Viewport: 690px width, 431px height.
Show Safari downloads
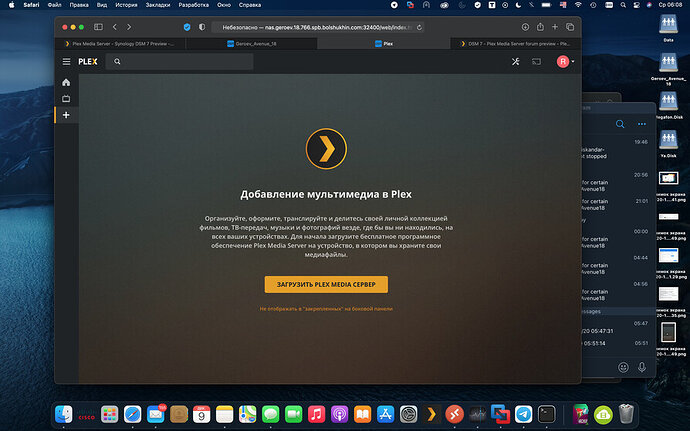pos(525,27)
